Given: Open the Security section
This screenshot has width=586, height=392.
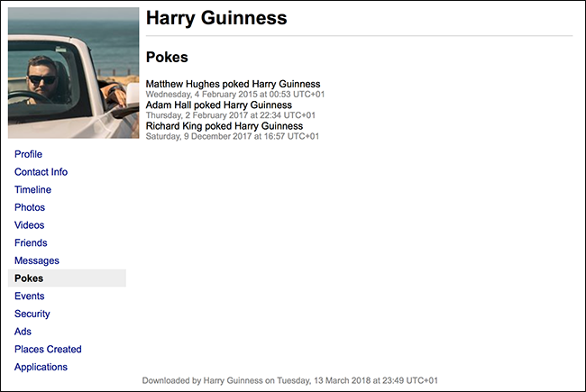Looking at the screenshot, I should pyautogui.click(x=32, y=314).
